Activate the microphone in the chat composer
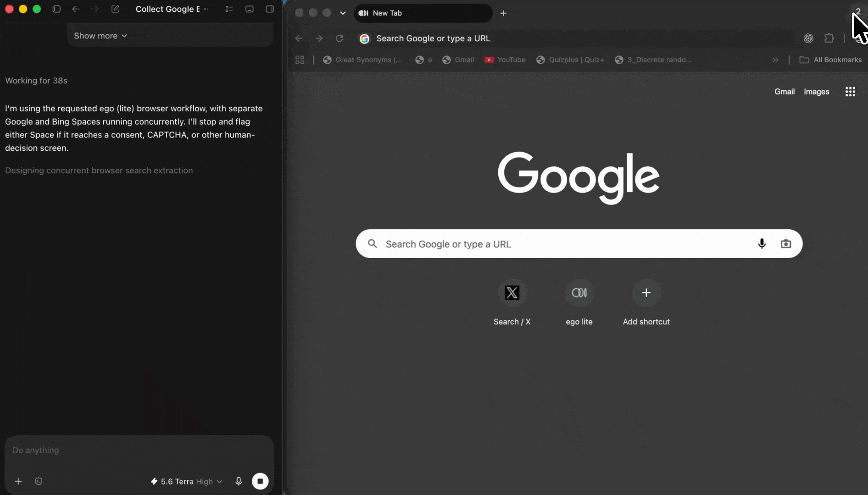The image size is (868, 495). pos(239,481)
